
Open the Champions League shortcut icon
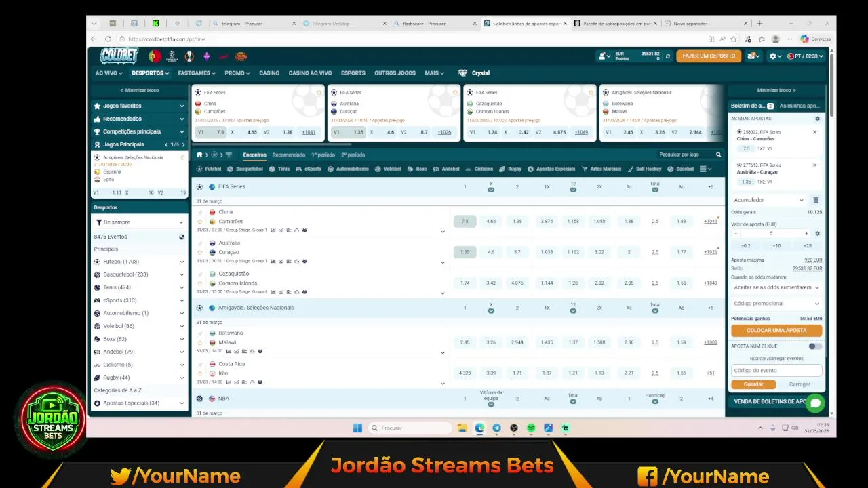coord(172,56)
